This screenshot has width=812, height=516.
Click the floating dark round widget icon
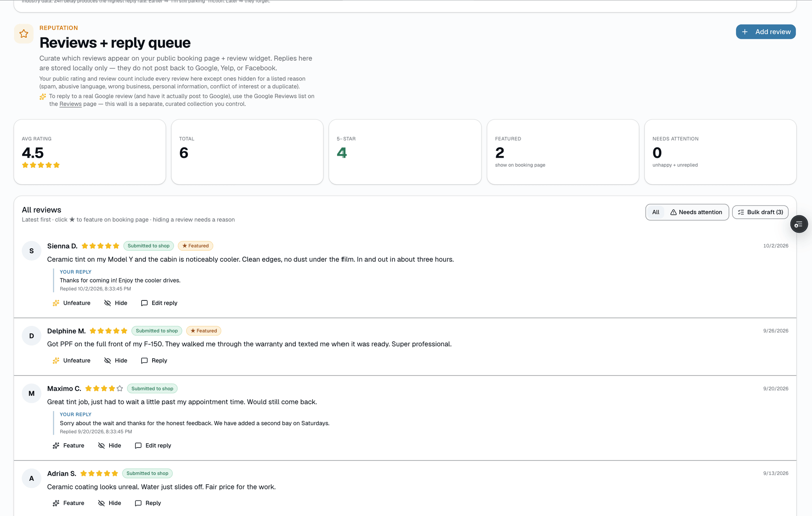coord(798,224)
